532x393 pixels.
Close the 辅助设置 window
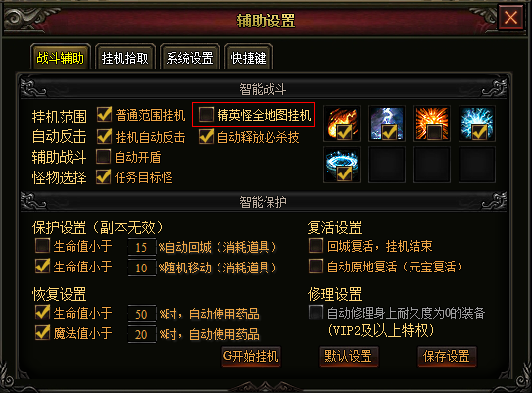(x=510, y=17)
